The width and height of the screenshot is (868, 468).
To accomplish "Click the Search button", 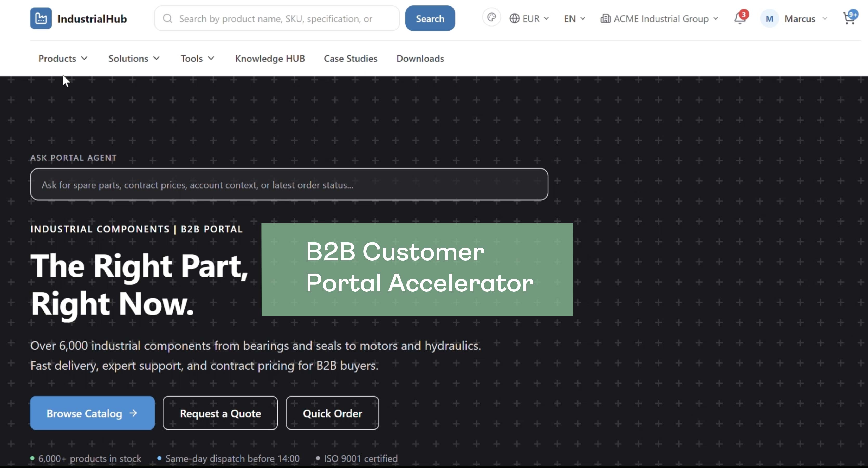I will tap(430, 18).
